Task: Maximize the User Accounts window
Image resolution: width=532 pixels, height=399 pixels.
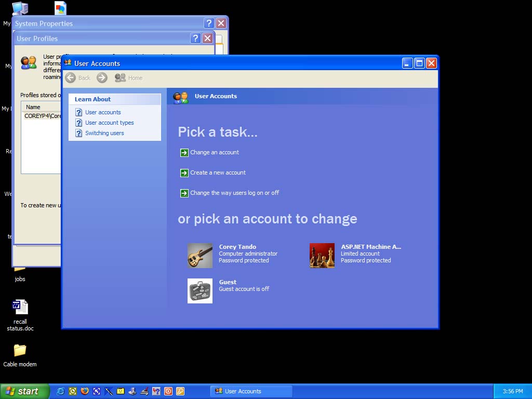Action: click(419, 63)
